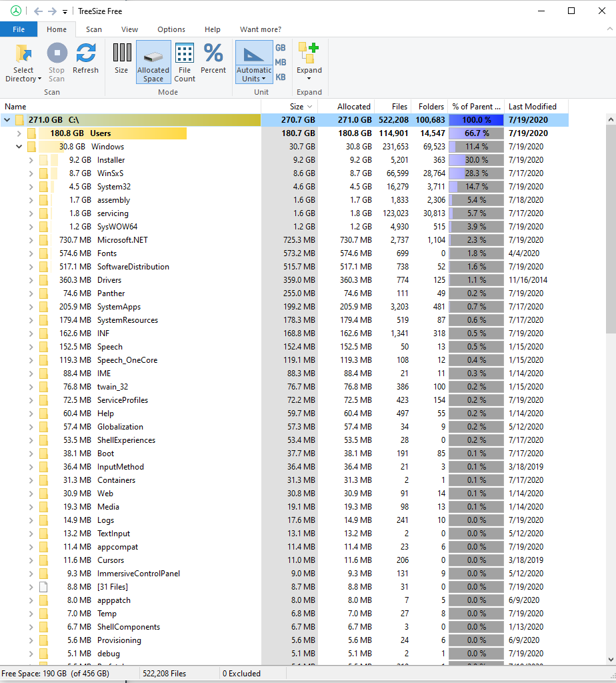The height and width of the screenshot is (683, 616).
Task: Switch mode to File Count
Action: pos(185,62)
